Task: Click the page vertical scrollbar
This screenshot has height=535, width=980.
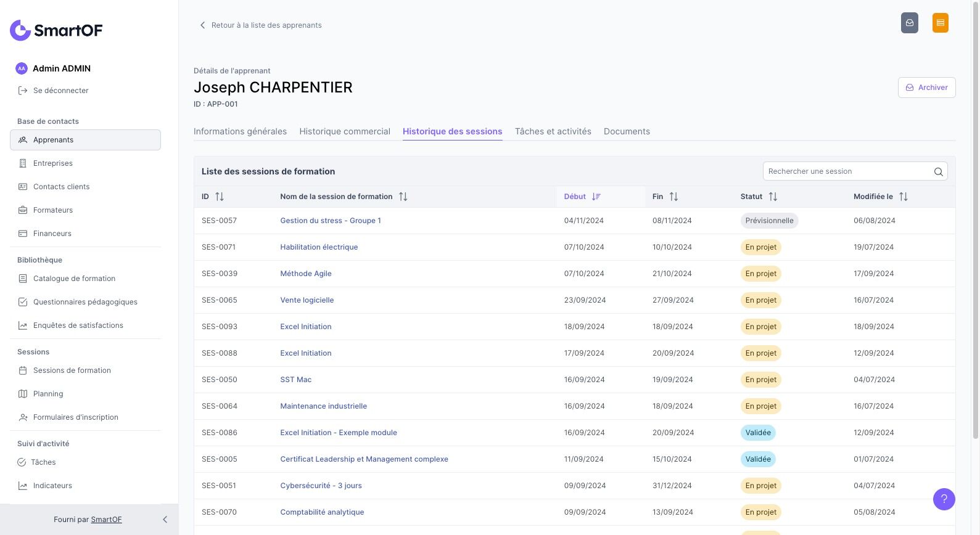Action: point(975,222)
